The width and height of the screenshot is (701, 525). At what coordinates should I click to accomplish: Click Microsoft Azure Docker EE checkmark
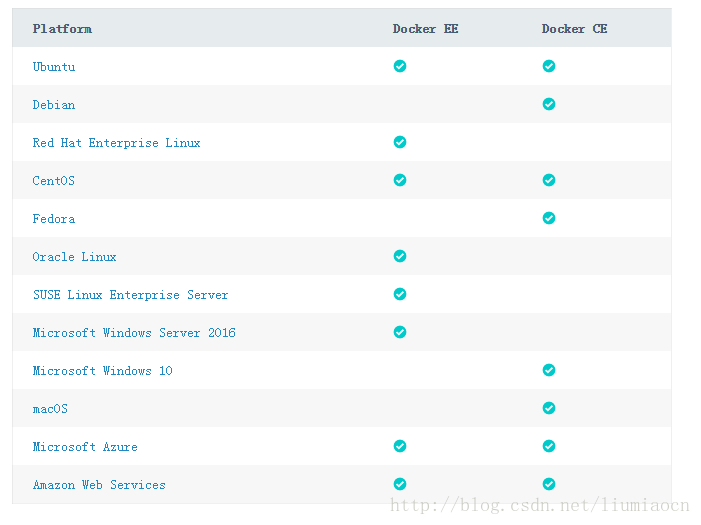tap(400, 446)
